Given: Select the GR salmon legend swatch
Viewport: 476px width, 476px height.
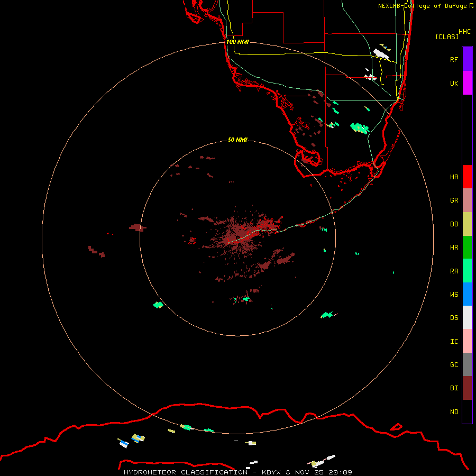Looking at the screenshot, I should coord(467,200).
